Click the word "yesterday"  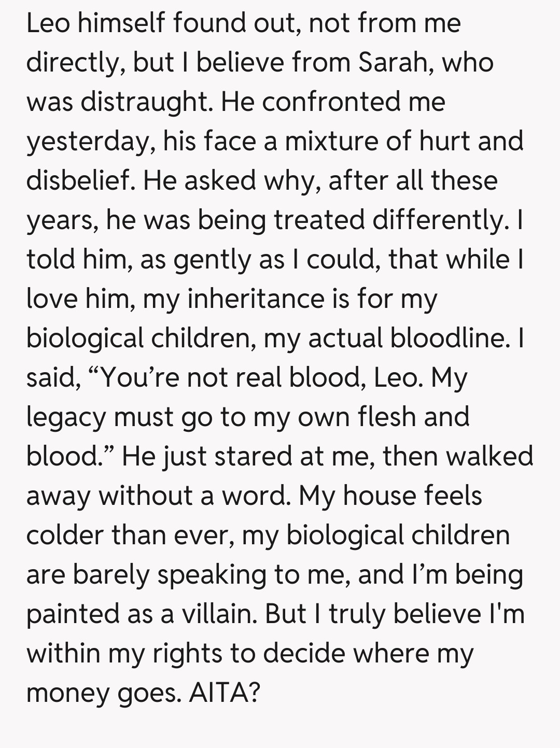coord(87,141)
